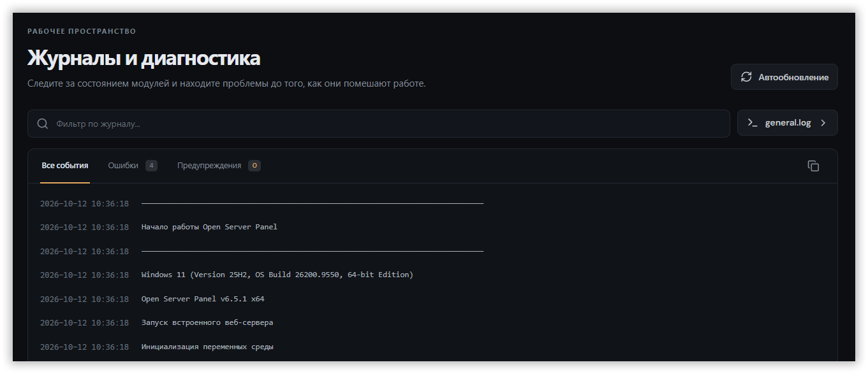Click the search magnifier icon
This screenshot has width=868, height=374.
[x=43, y=124]
